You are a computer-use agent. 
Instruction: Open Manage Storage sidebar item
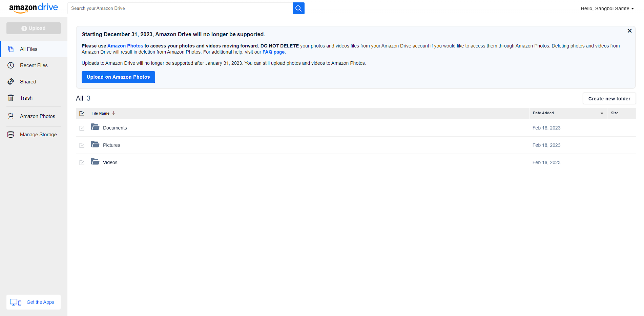click(x=34, y=135)
